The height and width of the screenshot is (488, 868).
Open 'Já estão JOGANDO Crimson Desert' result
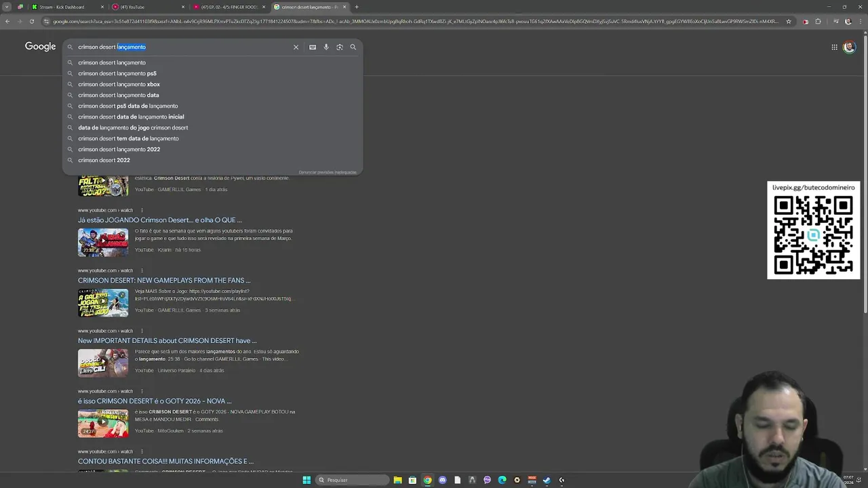[x=160, y=220]
